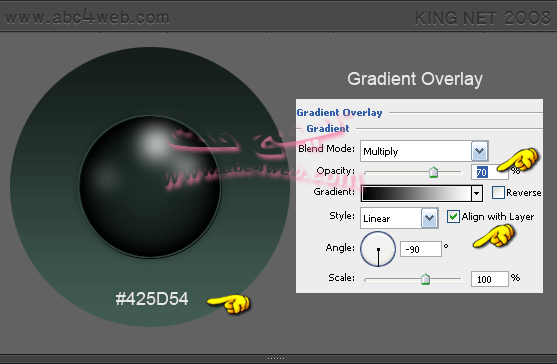Expand the Style dropdown arrow
This screenshot has width=557, height=364.
(x=429, y=218)
